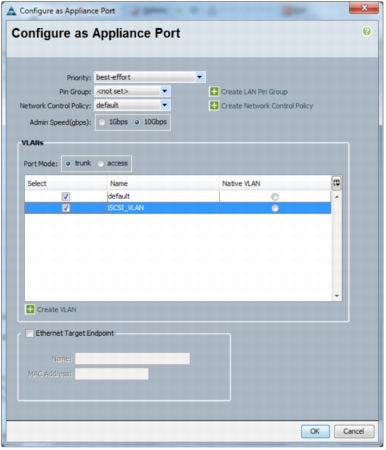Click the green help question mark icon
The height and width of the screenshot is (450, 386).
(366, 31)
